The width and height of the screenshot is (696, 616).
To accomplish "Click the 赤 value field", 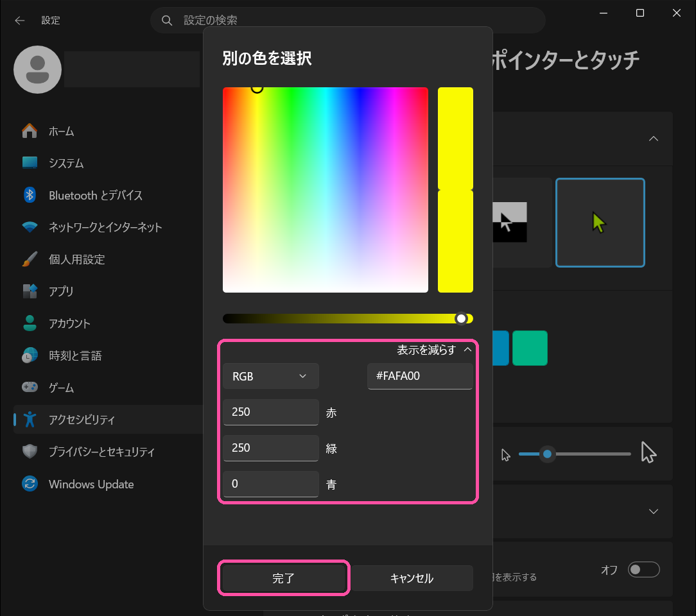I will point(271,412).
